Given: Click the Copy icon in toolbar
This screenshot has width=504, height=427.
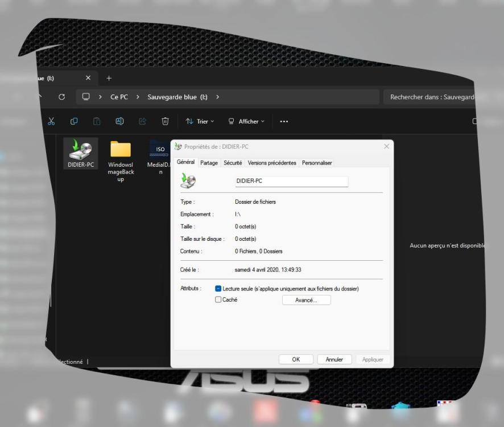Looking at the screenshot, I should [74, 121].
